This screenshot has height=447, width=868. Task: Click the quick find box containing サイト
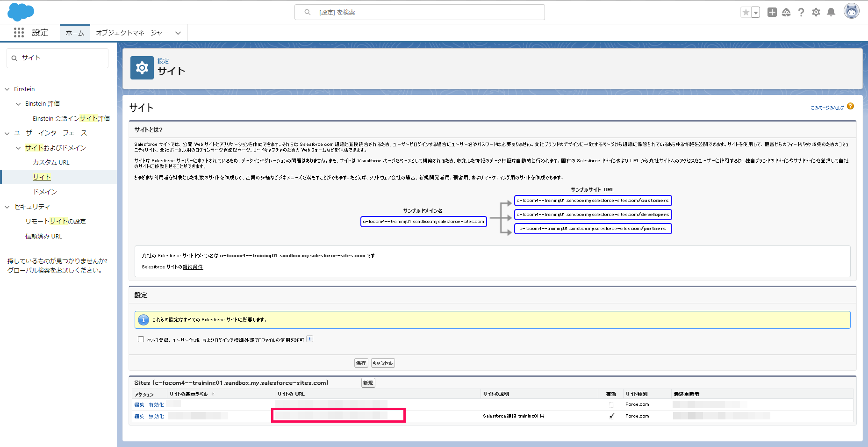[x=57, y=58]
